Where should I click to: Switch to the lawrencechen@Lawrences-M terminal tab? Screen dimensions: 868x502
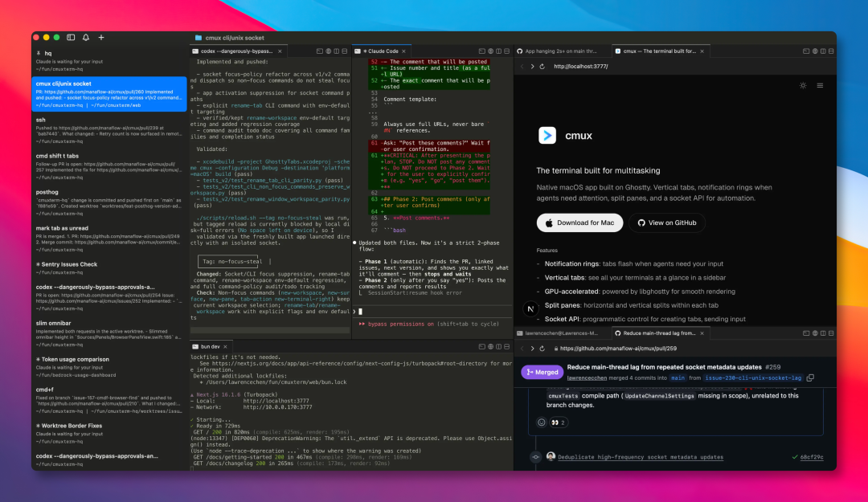pyautogui.click(x=561, y=333)
